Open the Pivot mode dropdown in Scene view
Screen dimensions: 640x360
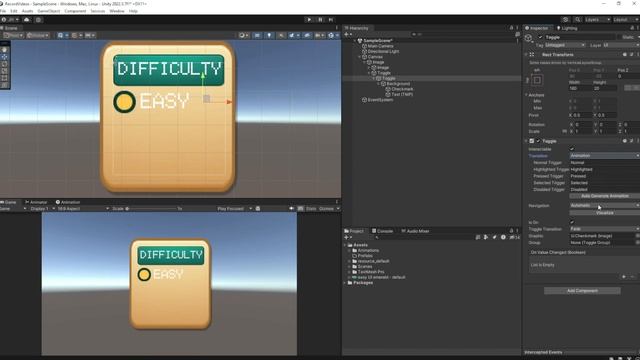tap(13, 36)
